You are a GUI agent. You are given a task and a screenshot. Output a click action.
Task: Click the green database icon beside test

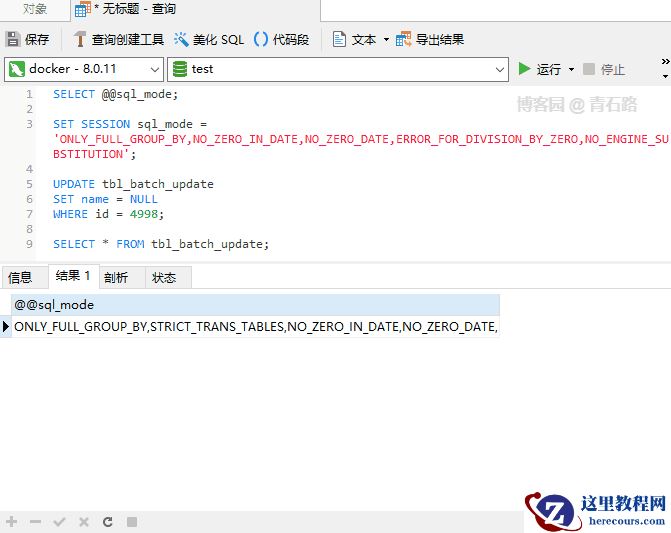[x=180, y=69]
